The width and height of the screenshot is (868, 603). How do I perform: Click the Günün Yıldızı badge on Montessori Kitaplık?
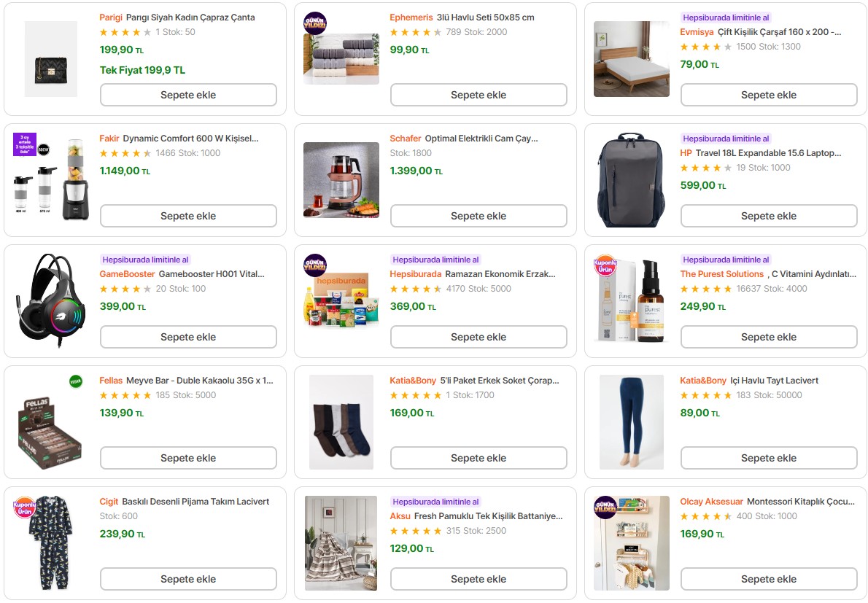click(605, 507)
